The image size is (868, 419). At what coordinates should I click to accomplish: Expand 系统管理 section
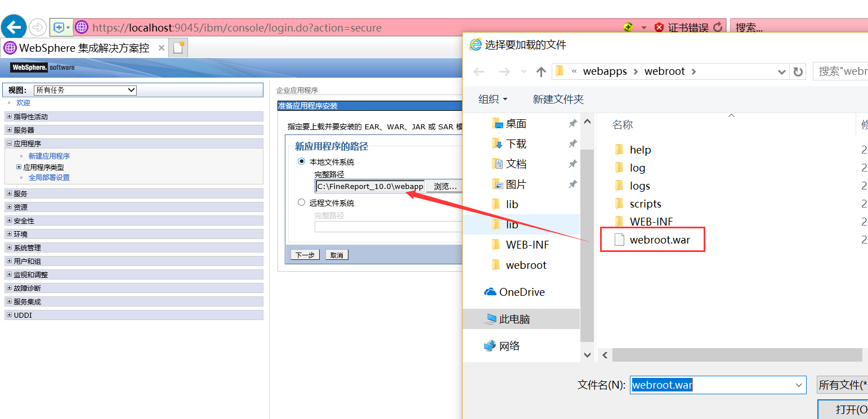9,247
